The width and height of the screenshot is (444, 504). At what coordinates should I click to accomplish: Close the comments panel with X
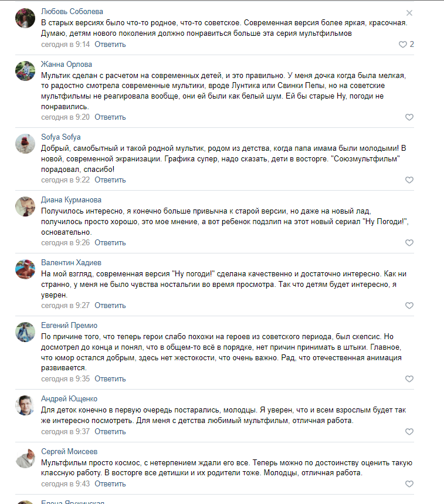[x=409, y=13]
